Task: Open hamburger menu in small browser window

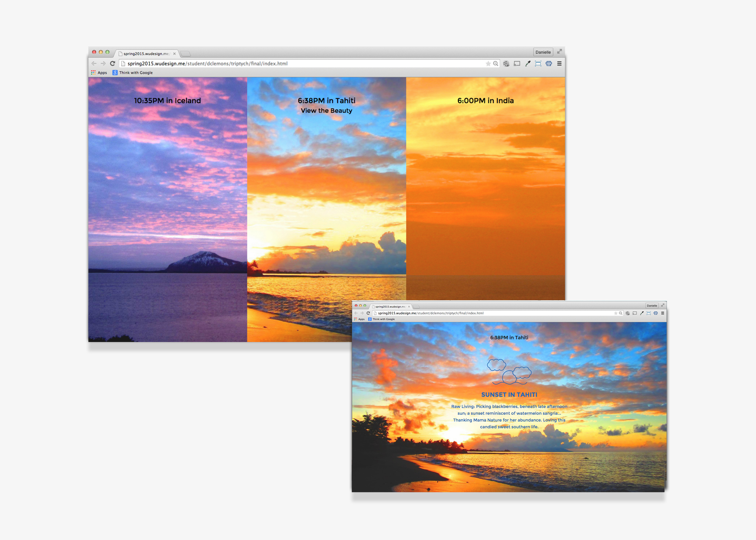Action: [x=662, y=313]
